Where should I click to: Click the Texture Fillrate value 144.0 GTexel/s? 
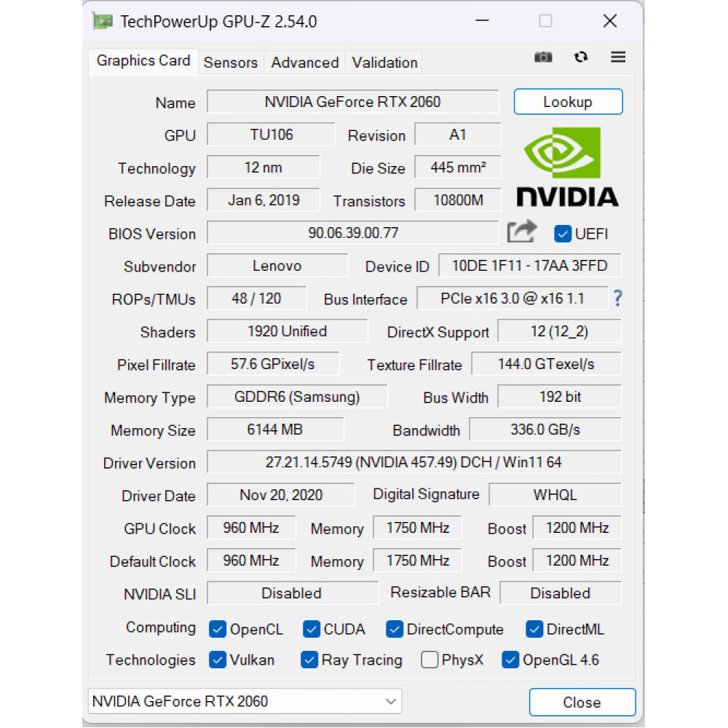pos(547,364)
